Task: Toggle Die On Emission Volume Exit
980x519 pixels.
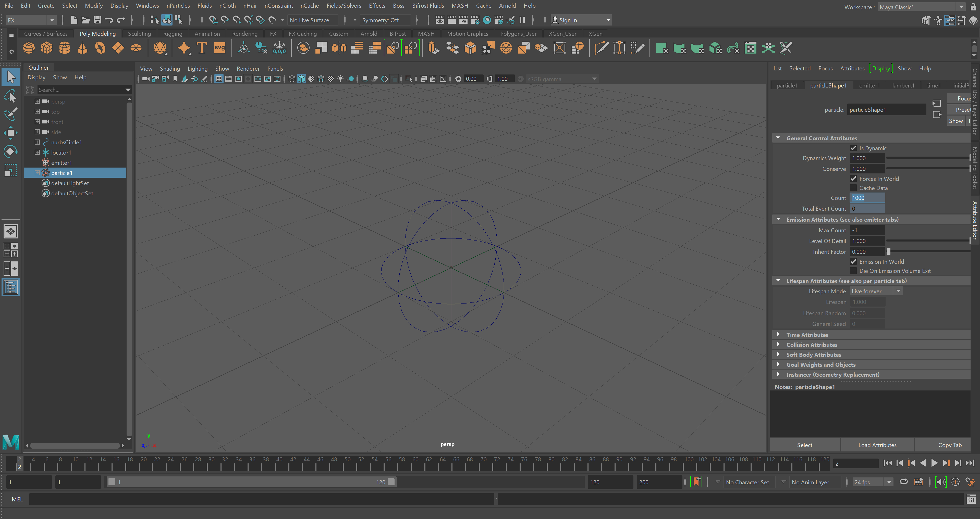Action: (x=853, y=271)
